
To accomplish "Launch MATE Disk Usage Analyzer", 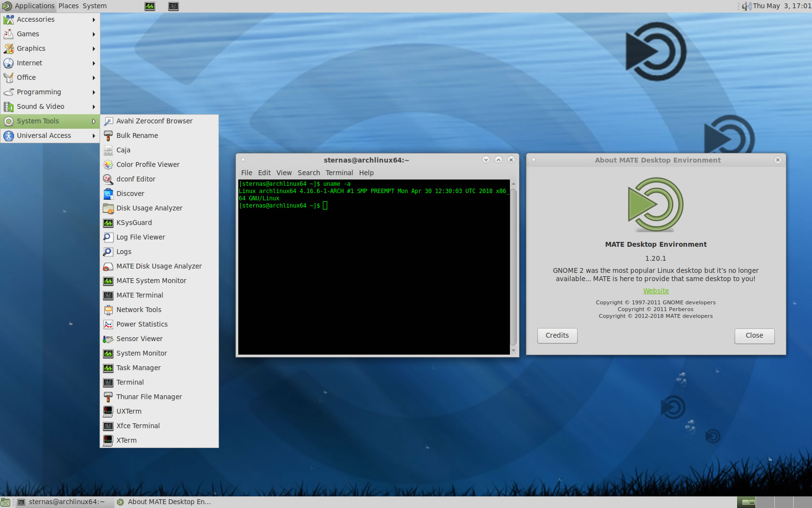I will pyautogui.click(x=159, y=266).
